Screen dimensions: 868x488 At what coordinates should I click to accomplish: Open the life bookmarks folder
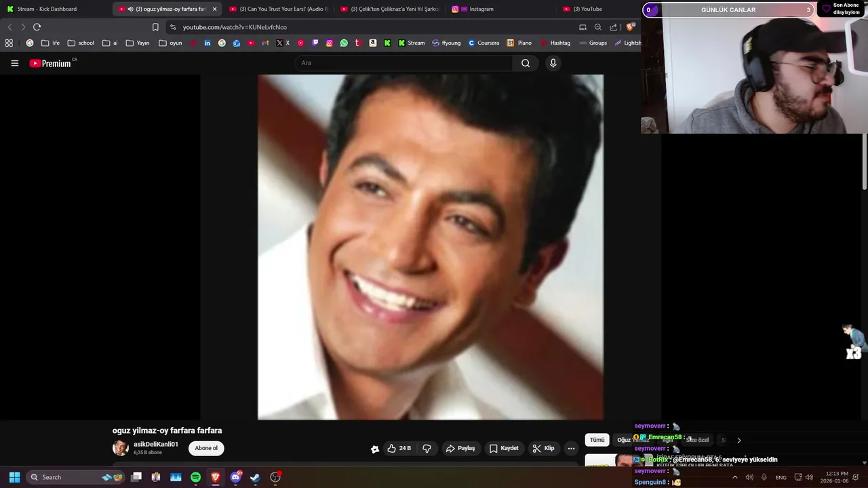coord(50,43)
